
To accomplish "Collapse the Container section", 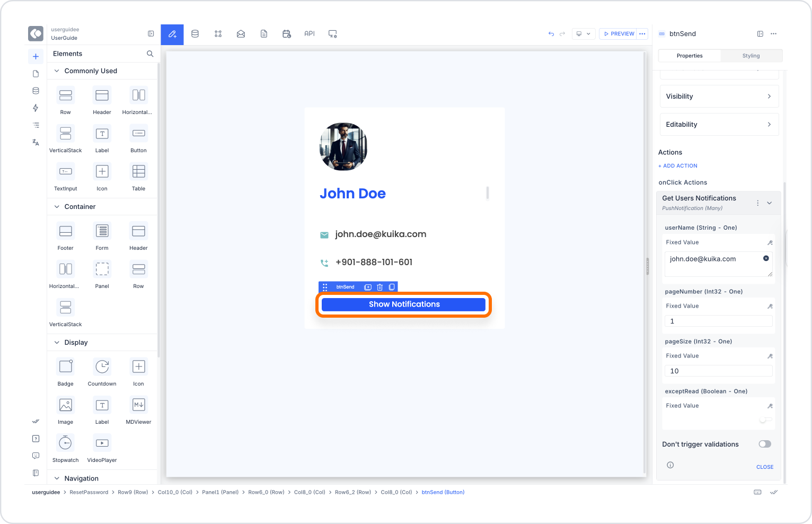I will (57, 207).
